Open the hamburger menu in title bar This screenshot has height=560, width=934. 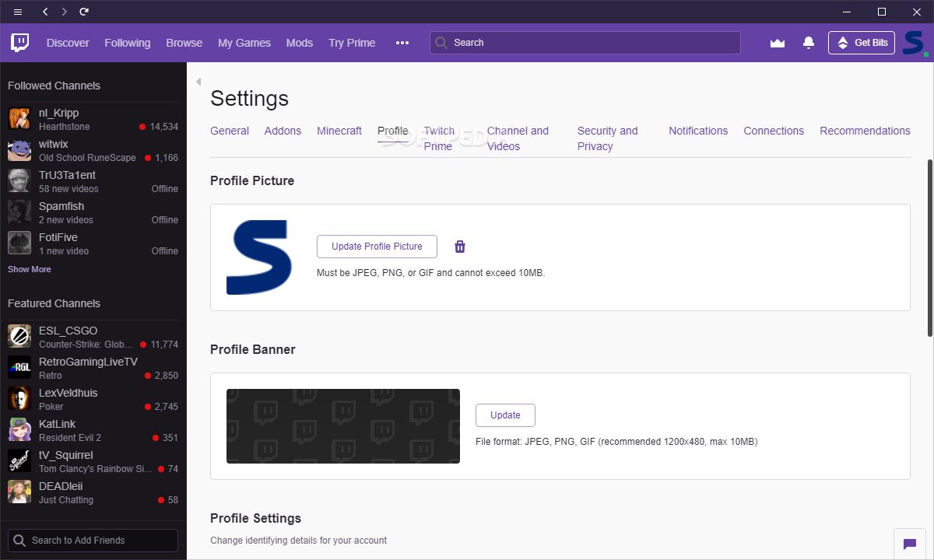(18, 12)
